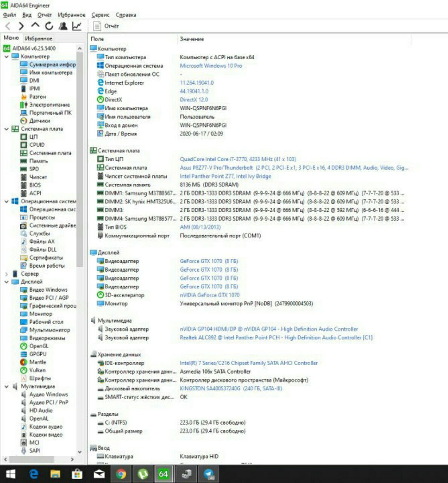
Task: Open the Windows Start menu
Action: [11, 474]
